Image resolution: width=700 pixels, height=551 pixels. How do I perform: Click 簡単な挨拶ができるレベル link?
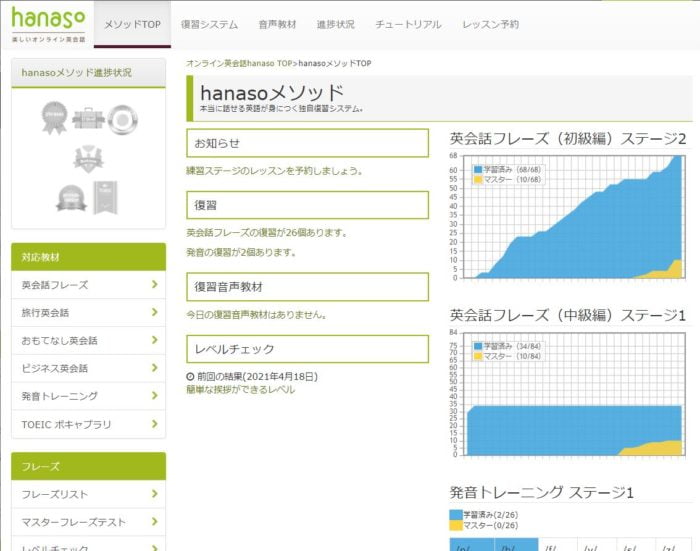(241, 390)
